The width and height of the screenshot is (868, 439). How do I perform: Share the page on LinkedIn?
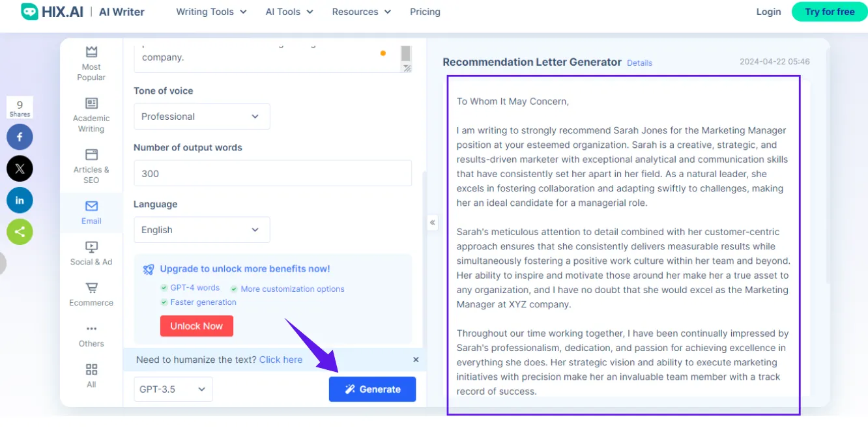(x=20, y=200)
